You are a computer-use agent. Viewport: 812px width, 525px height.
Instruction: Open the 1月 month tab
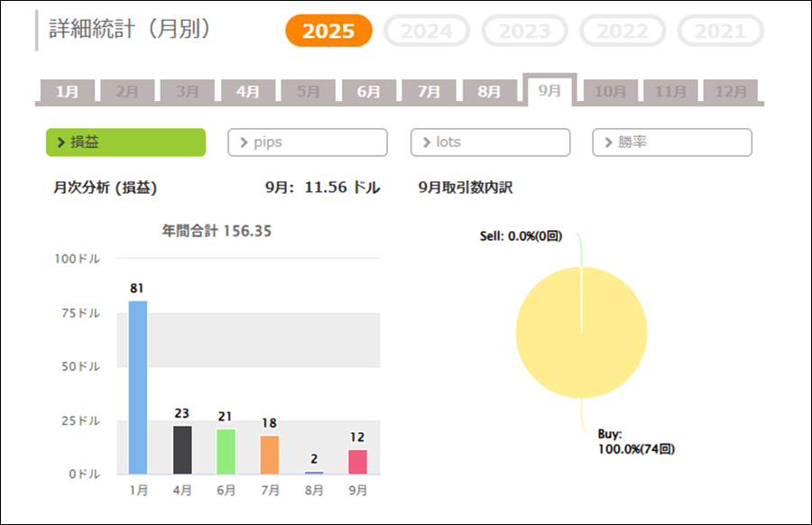point(67,91)
